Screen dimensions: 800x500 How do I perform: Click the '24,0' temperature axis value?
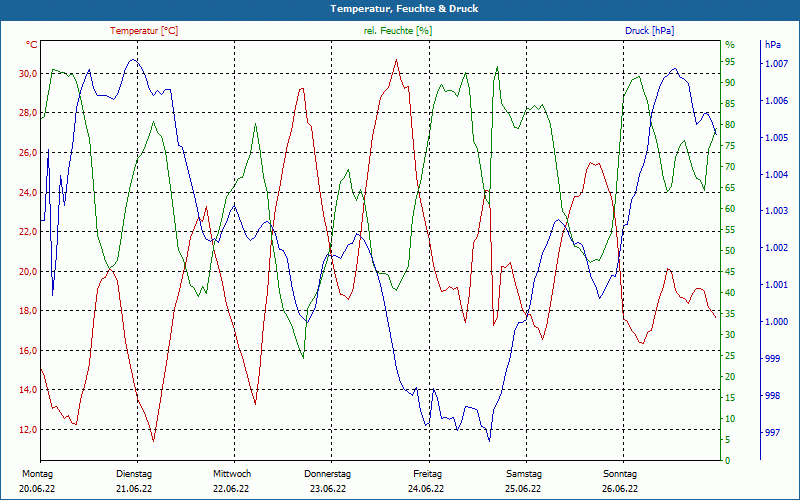[x=28, y=192]
